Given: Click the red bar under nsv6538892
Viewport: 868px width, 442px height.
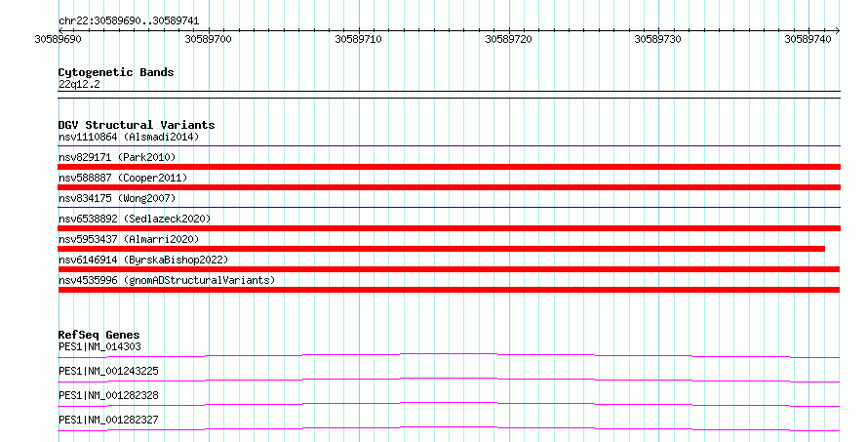Looking at the screenshot, I should click(x=449, y=228).
